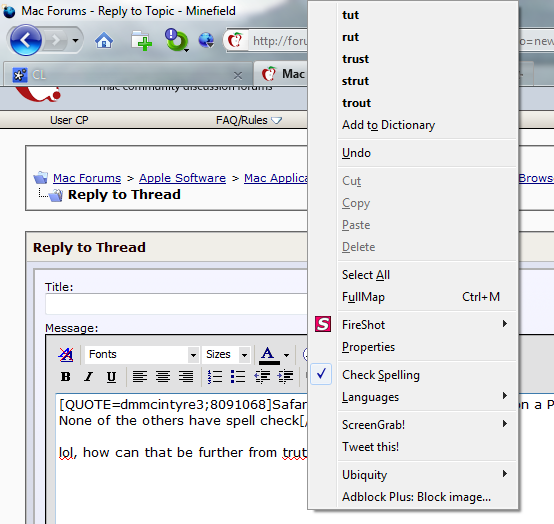Click the green reload icon with alert badge

pos(176,40)
